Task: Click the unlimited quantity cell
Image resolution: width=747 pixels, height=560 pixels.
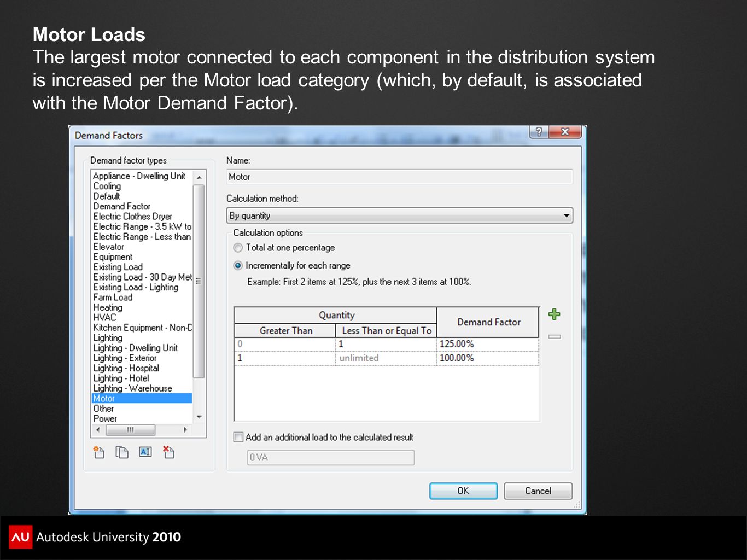Action: click(x=386, y=358)
